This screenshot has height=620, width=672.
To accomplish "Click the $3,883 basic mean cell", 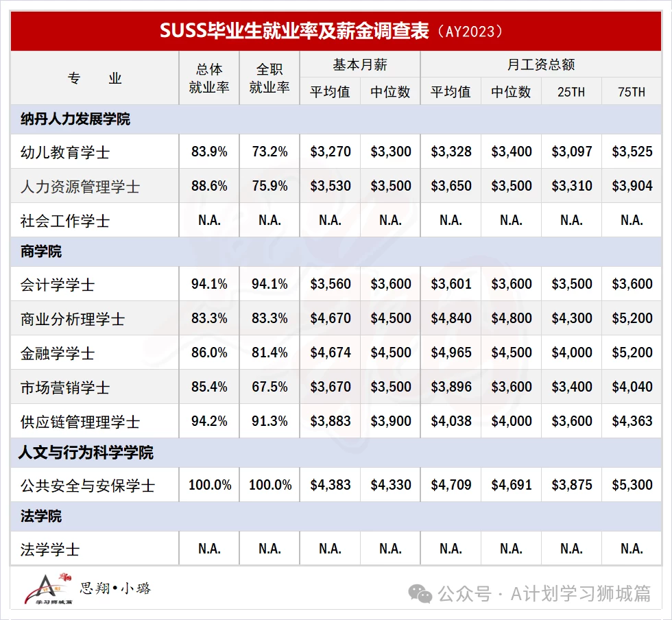I will 330,421.
